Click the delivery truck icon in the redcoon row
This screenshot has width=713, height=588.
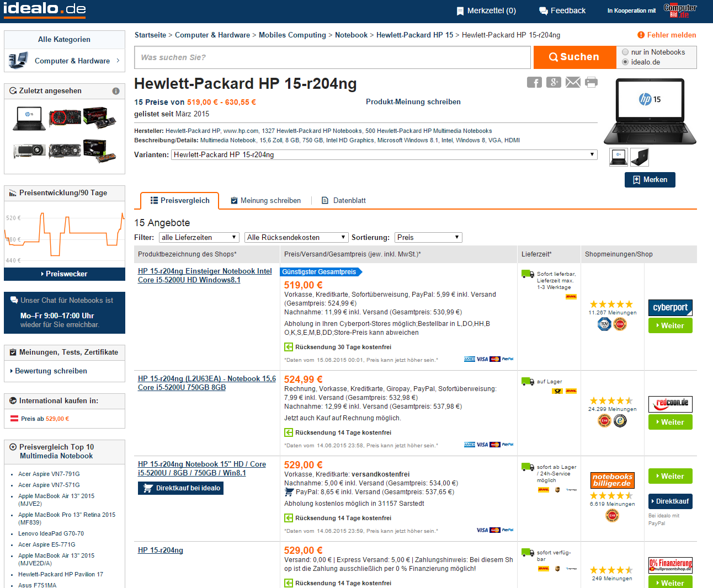(x=528, y=382)
